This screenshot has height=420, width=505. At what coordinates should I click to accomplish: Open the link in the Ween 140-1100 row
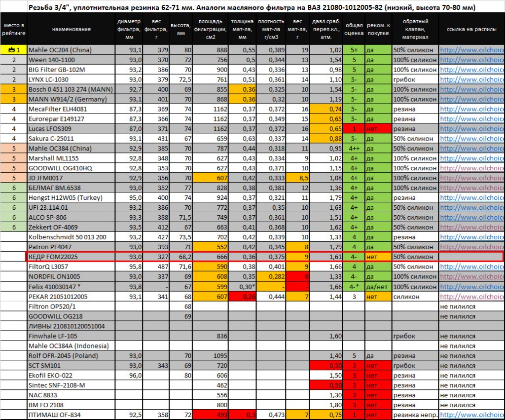pos(471,60)
